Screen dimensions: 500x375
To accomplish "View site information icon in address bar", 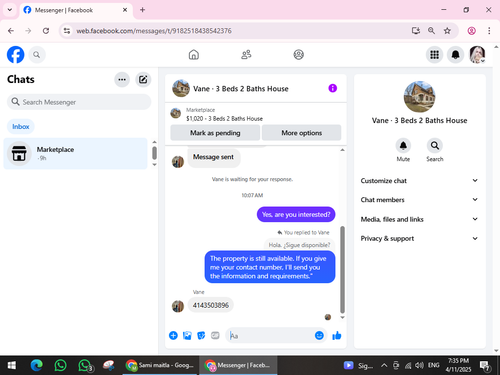I will pyautogui.click(x=67, y=31).
